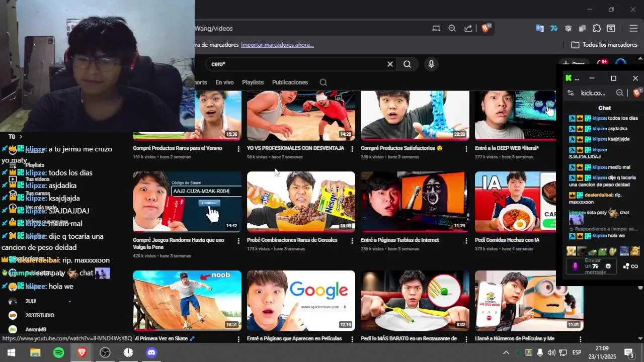
Task: Open options menu for 'Llamé a Números de Películas'
Action: pos(580,339)
